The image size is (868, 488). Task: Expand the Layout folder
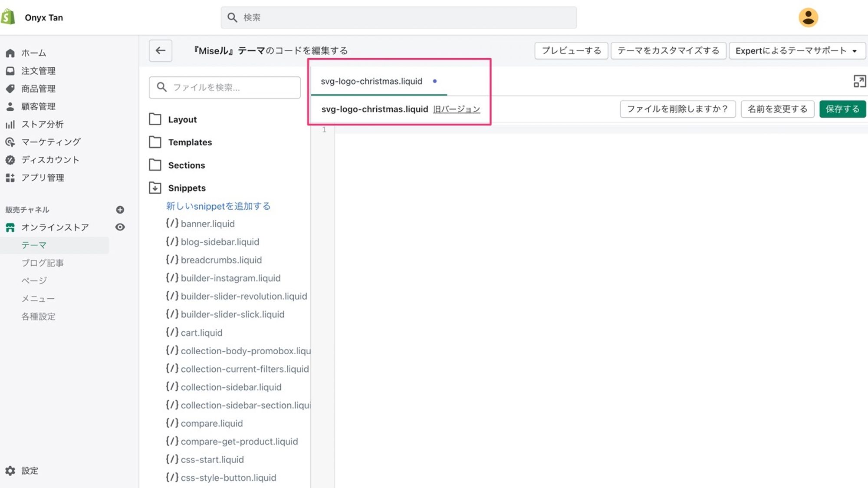pyautogui.click(x=173, y=119)
